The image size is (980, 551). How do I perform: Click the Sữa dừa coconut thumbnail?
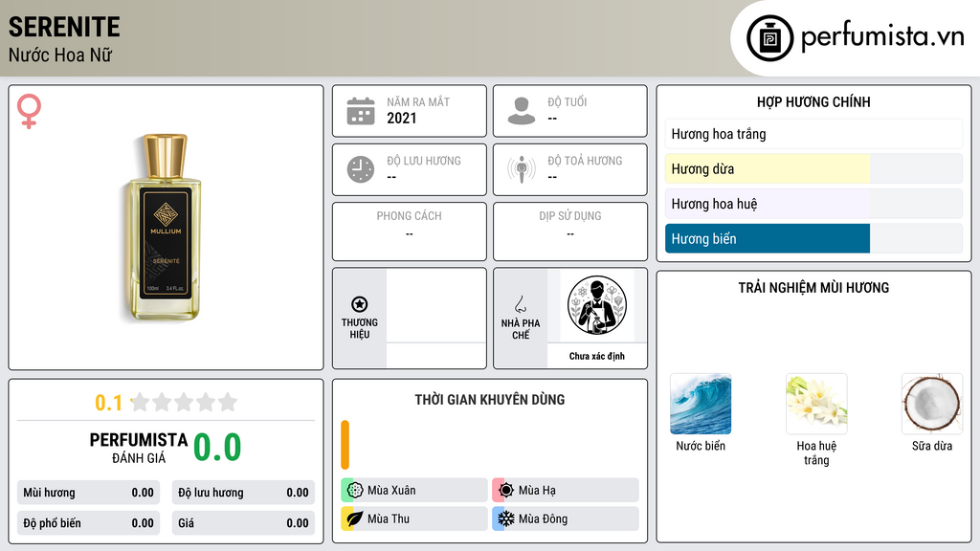tap(932, 404)
